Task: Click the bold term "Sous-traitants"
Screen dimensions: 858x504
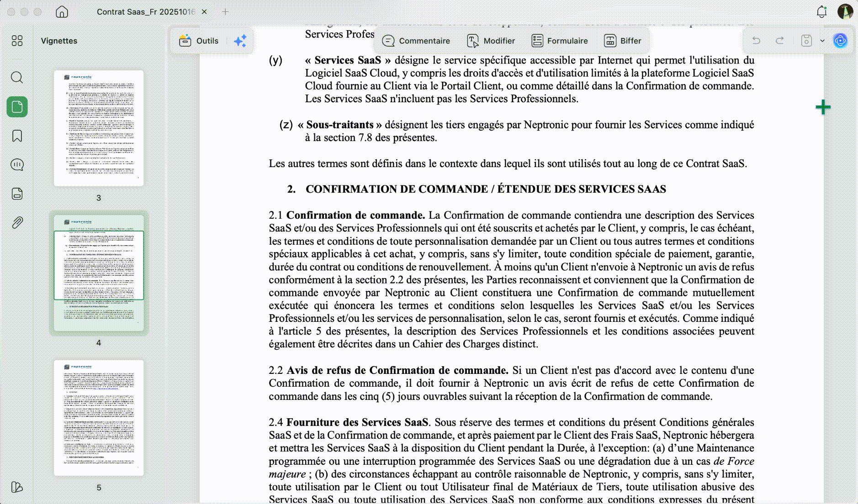Action: coord(340,125)
